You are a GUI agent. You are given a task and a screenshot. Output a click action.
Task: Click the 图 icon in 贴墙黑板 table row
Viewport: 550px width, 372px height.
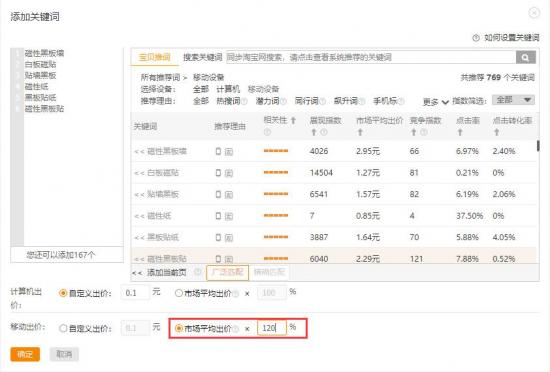229,195
